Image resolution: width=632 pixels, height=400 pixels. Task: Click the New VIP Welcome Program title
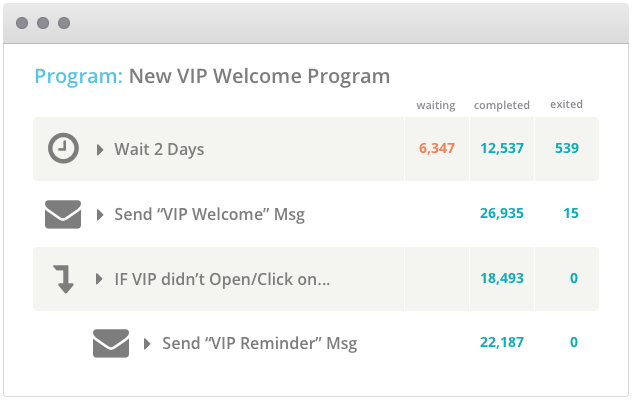[x=259, y=76]
